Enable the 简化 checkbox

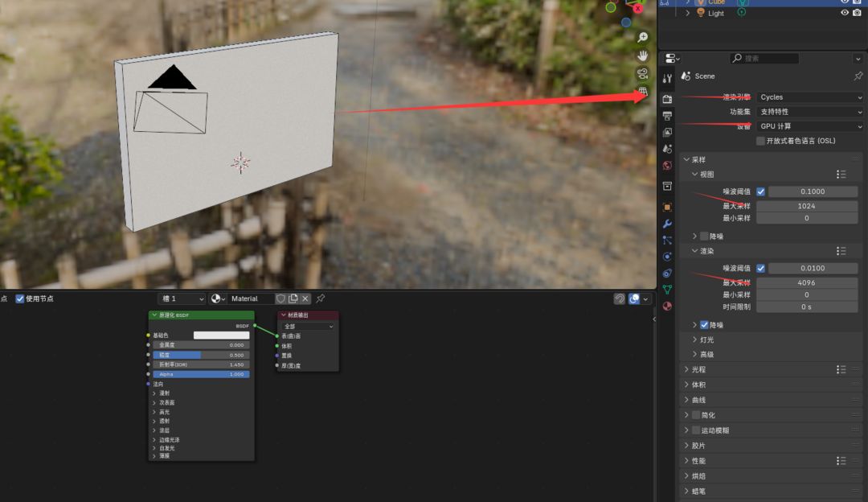click(x=696, y=415)
